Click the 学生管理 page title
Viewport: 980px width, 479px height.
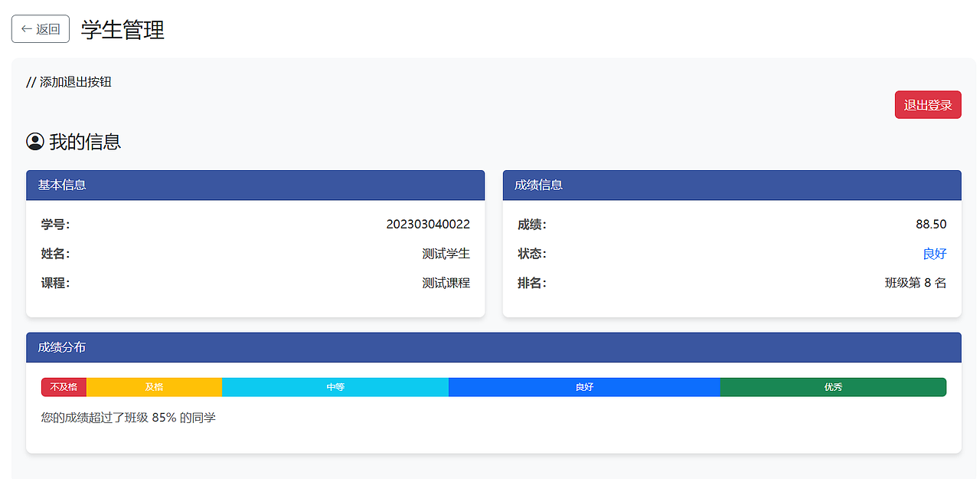pos(121,31)
